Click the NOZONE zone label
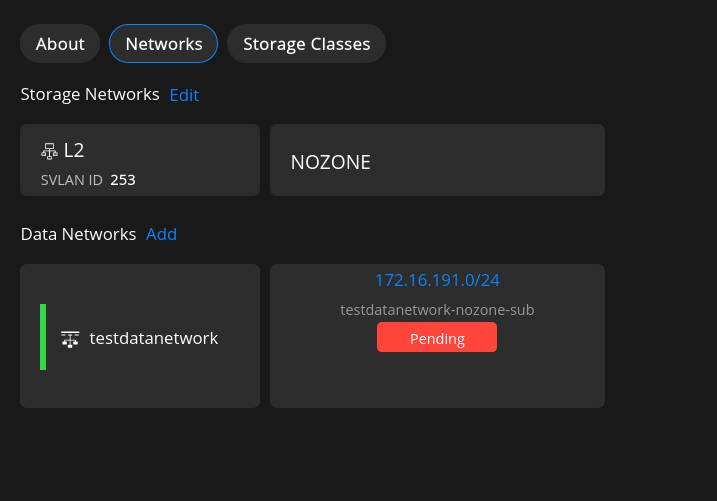This screenshot has height=501, width=717. point(331,162)
